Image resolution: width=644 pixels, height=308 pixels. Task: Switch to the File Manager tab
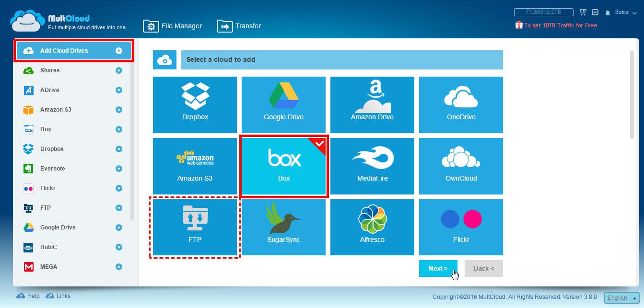(x=173, y=26)
